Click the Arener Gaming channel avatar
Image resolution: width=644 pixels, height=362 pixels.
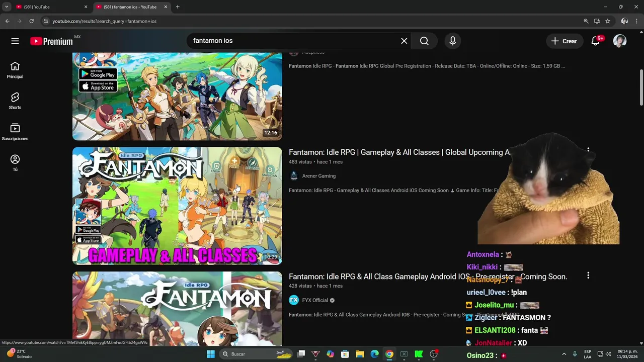[x=294, y=176]
